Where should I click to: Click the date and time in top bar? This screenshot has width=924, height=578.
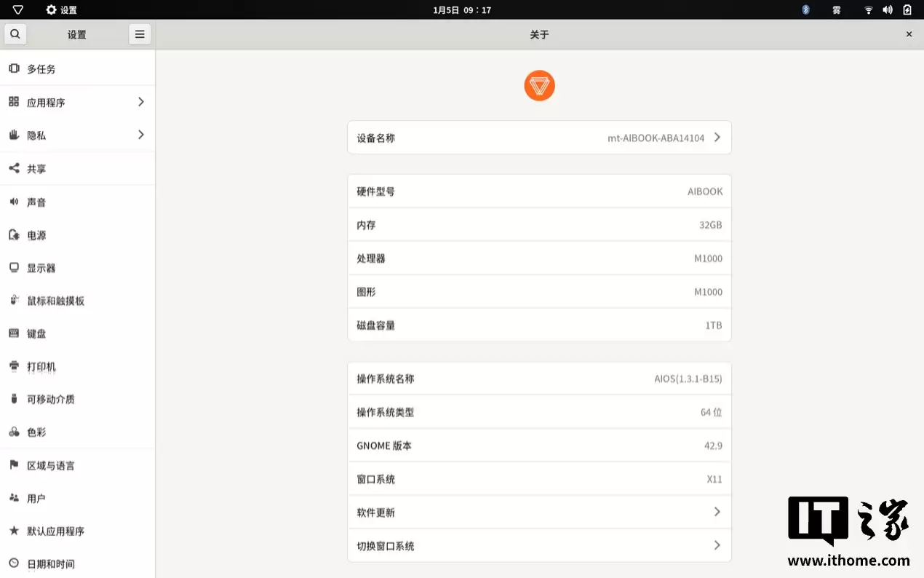[462, 10]
